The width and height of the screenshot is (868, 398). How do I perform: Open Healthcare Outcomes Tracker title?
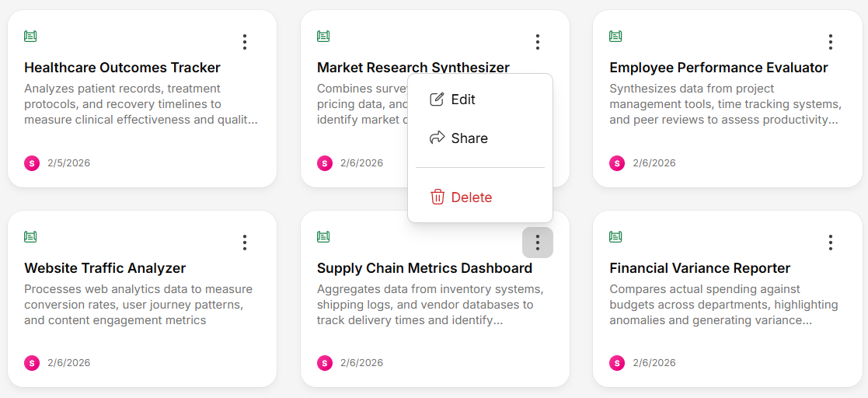coord(122,68)
